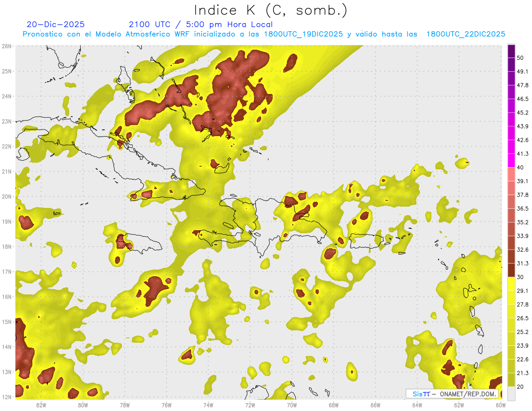Select the 30 label on the color scale
The width and height of the screenshot is (532, 411).
click(x=520, y=277)
